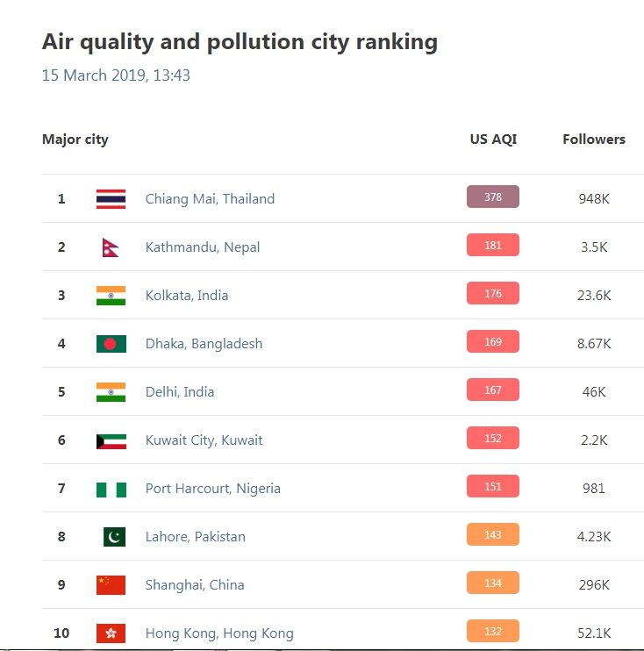Click the Nepal flag icon

(x=111, y=247)
